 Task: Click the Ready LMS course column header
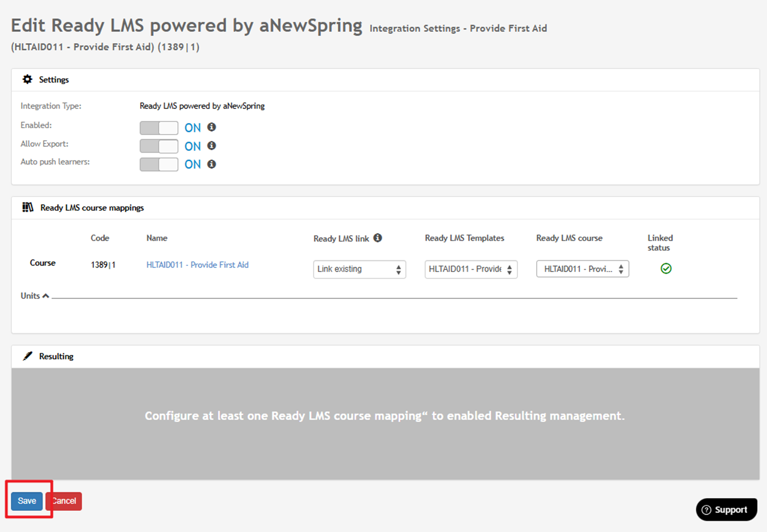(x=569, y=238)
